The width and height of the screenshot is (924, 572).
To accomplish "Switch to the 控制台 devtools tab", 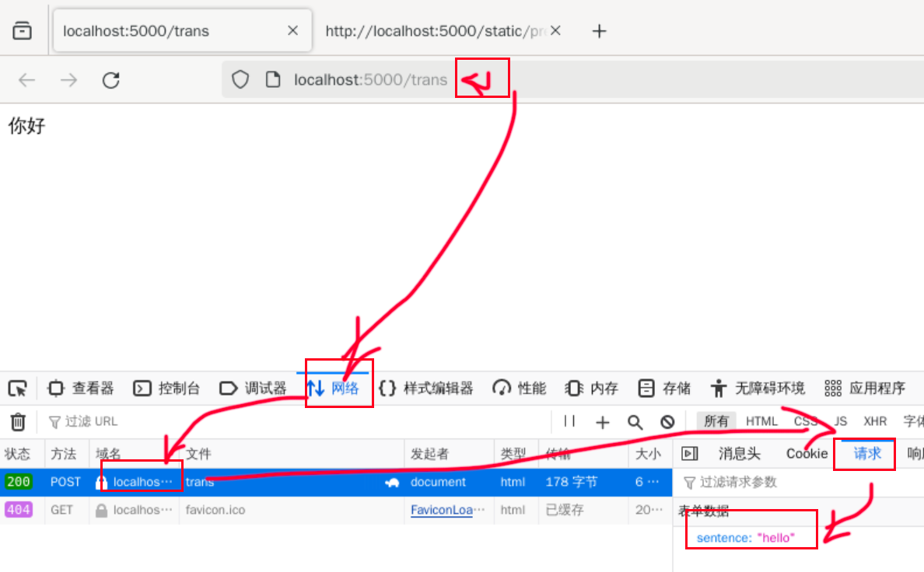I will (x=167, y=388).
